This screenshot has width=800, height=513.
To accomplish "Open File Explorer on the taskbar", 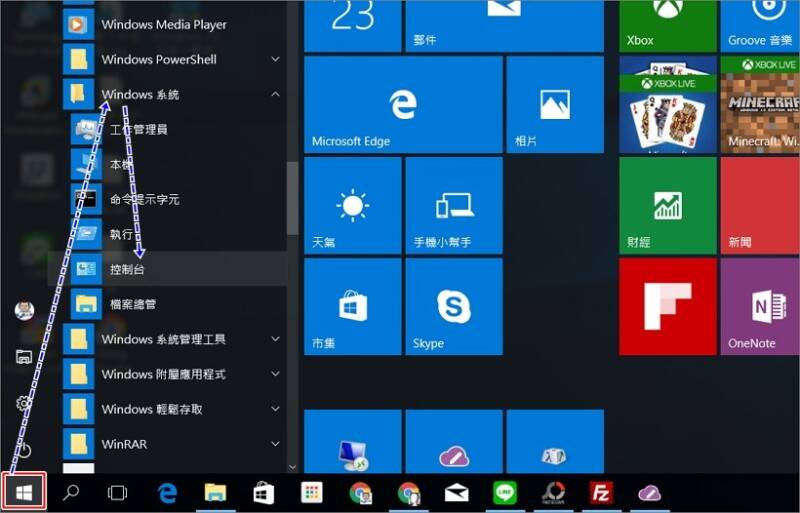I will click(x=215, y=493).
